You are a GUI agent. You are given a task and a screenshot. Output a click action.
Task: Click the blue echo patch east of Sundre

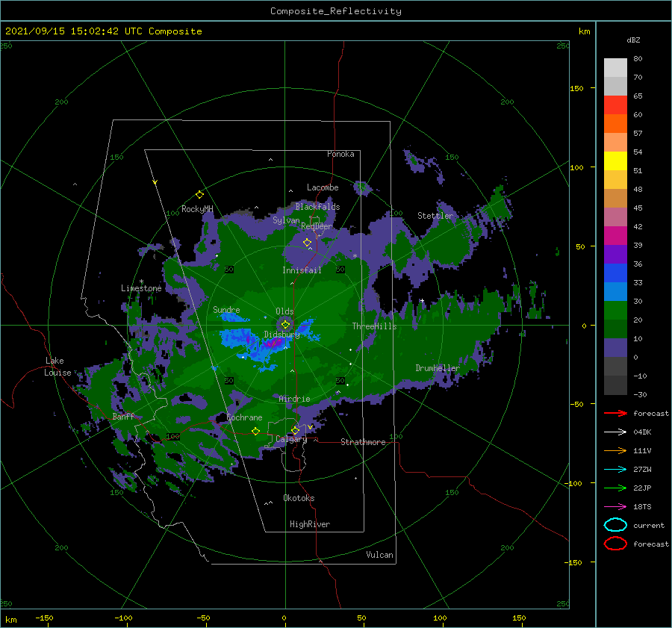coord(234,317)
